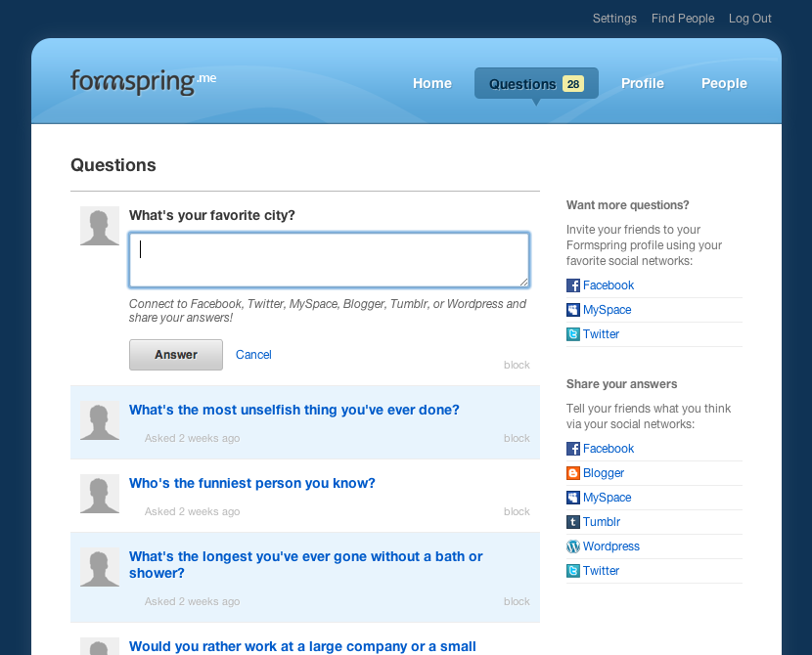Viewport: 812px width, 655px height.
Task: Click the Wordpress icon in Share your answers
Action: [573, 546]
